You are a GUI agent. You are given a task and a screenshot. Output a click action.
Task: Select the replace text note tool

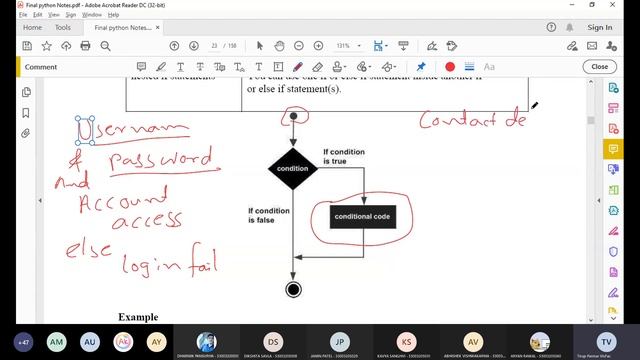coord(220,67)
